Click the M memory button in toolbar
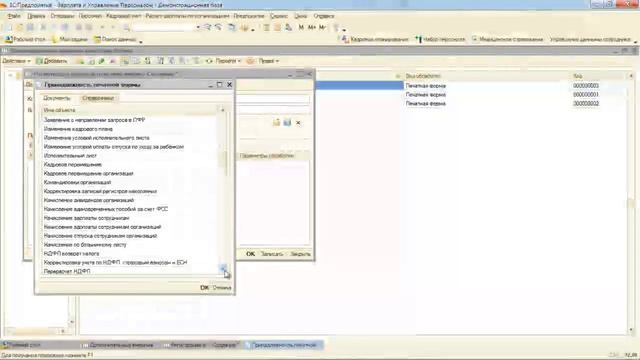 301,27
